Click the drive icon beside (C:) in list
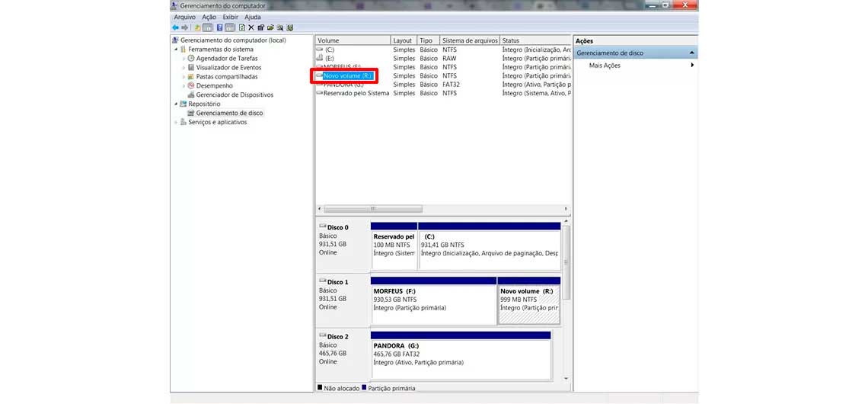Screen dimensions: 868x404 coord(320,50)
